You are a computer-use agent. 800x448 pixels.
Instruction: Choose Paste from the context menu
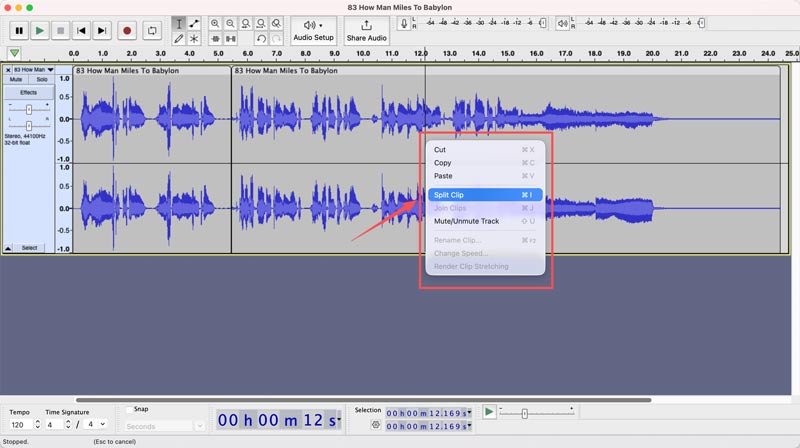[x=484, y=176]
